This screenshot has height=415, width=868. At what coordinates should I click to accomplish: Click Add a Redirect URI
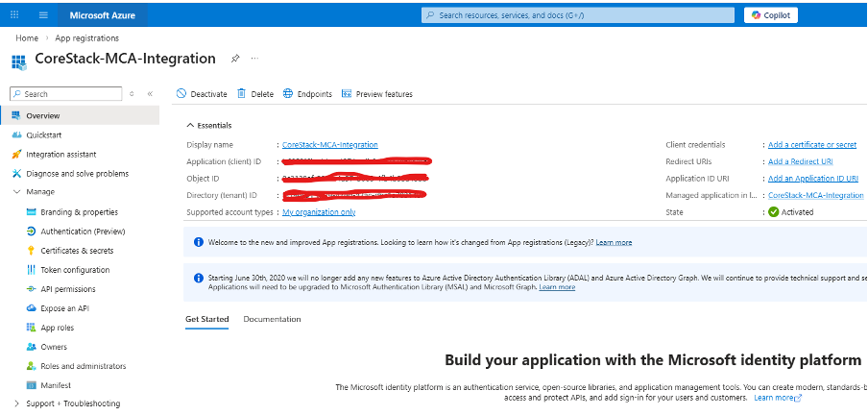801,161
